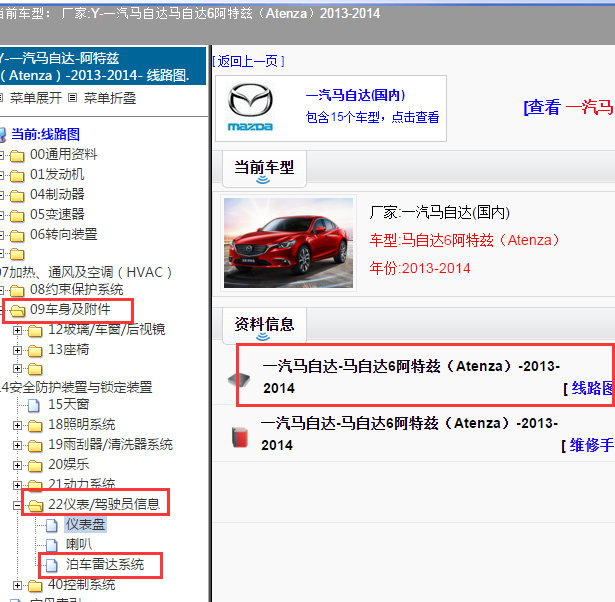Viewport: 615px width, 602px height.
Task: Click folder icon of 01发动机
Action: click(x=17, y=176)
